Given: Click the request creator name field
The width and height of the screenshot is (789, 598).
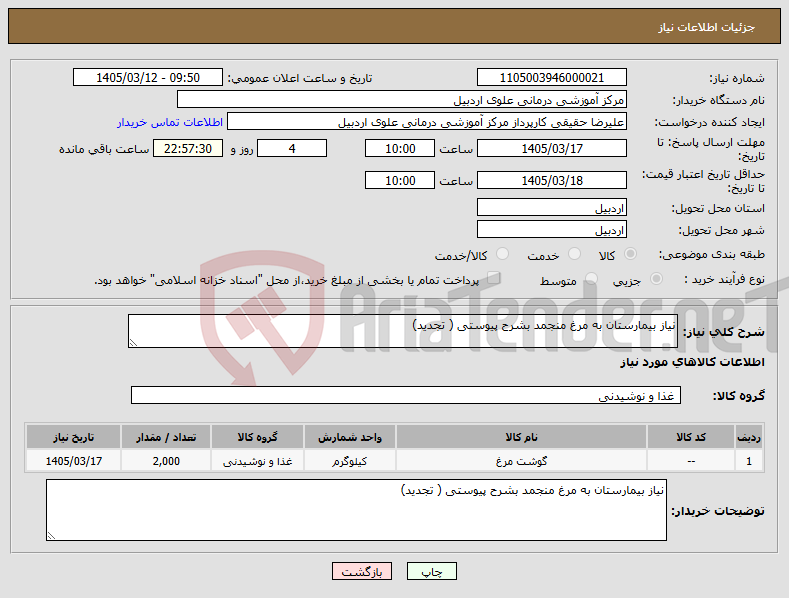Looking at the screenshot, I should click(x=427, y=122).
